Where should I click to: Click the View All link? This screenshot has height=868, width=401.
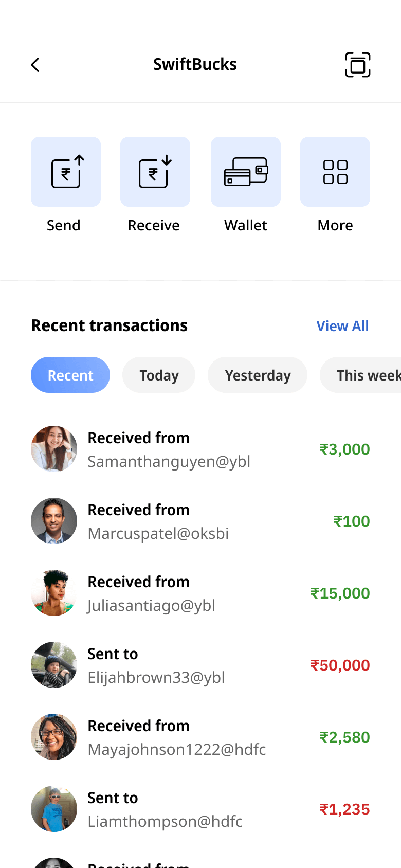coord(342,326)
